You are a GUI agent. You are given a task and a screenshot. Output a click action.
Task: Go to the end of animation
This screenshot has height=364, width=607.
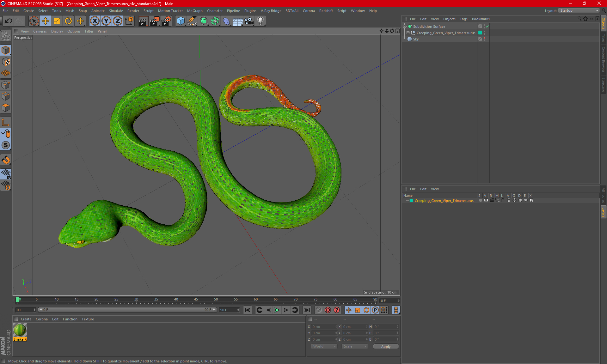coord(307,310)
